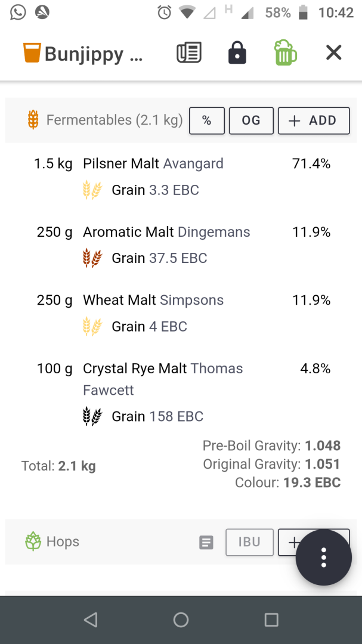
Task: Tap the dark Crystal Rye grain colour icon
Action: pyautogui.click(x=92, y=416)
